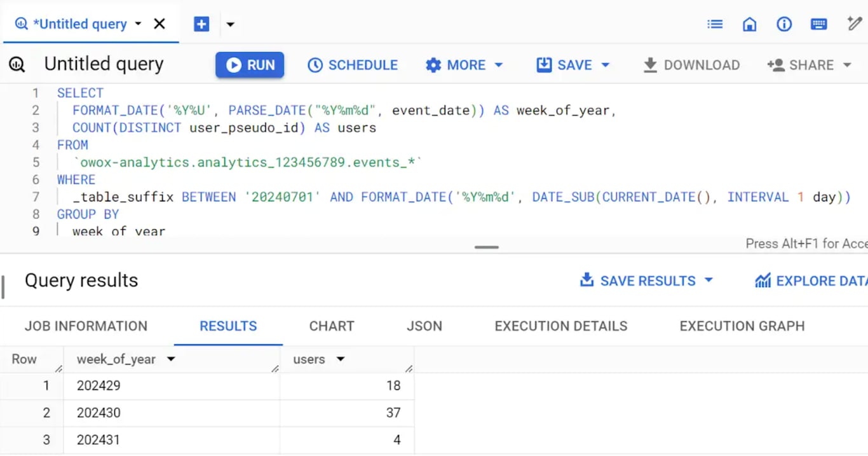Open SHARE dropdown menu
Image resolution: width=868 pixels, height=456 pixels.
tap(809, 65)
